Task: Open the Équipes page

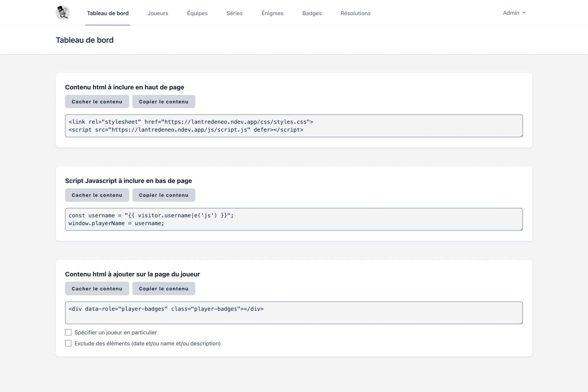Action: tap(197, 13)
